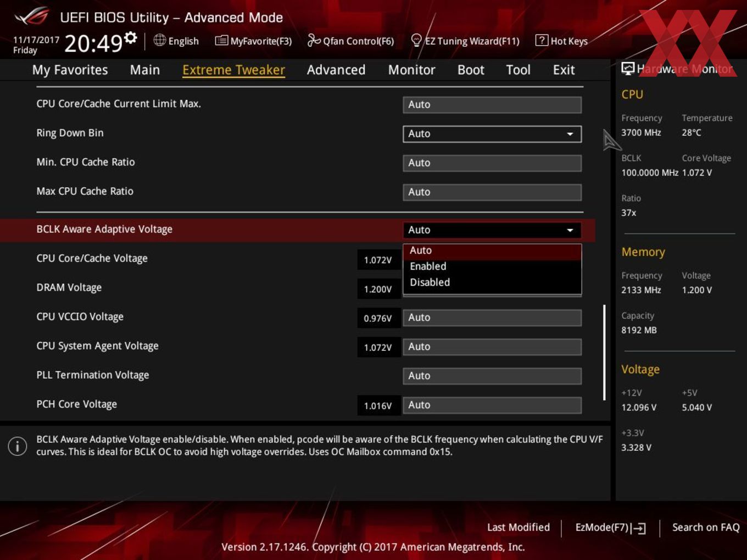747x560 pixels.
Task: Select the Extreme Tweaker tab
Action: (233, 70)
